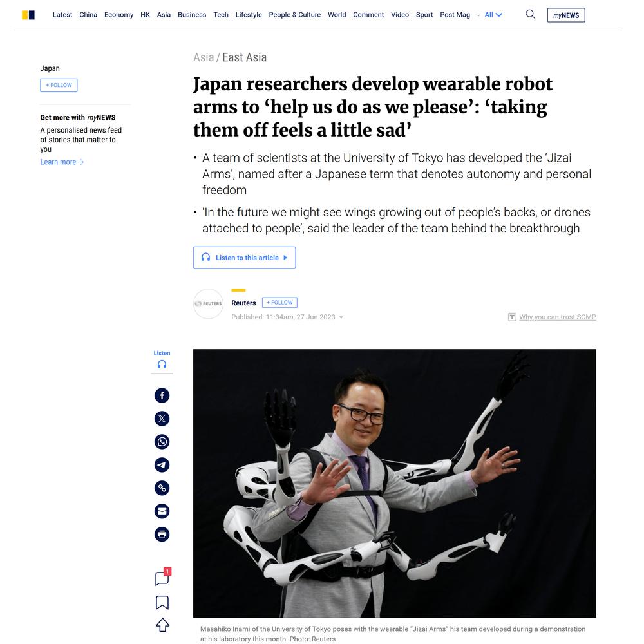The height and width of the screenshot is (644, 644).
Task: Expand published date details arrow
Action: (x=341, y=317)
